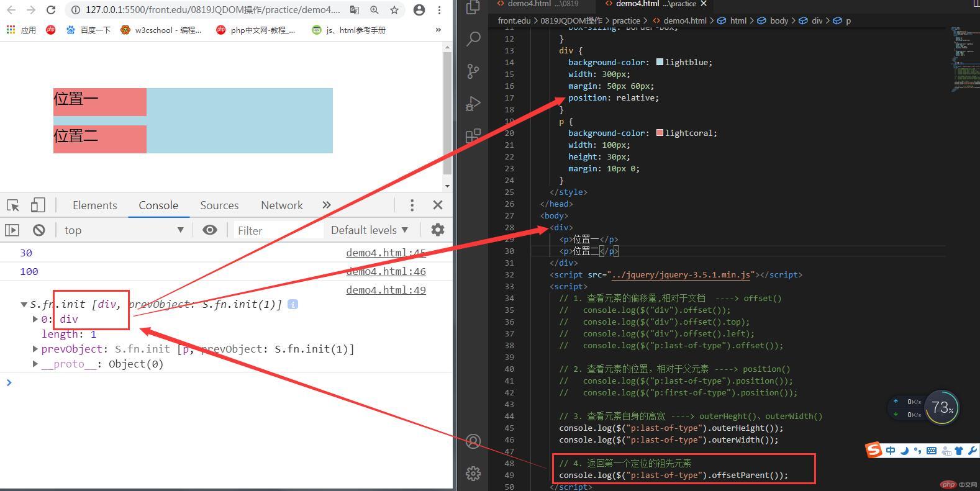Open the translate page icon
Viewport: 980px width, 491px height.
click(355, 10)
